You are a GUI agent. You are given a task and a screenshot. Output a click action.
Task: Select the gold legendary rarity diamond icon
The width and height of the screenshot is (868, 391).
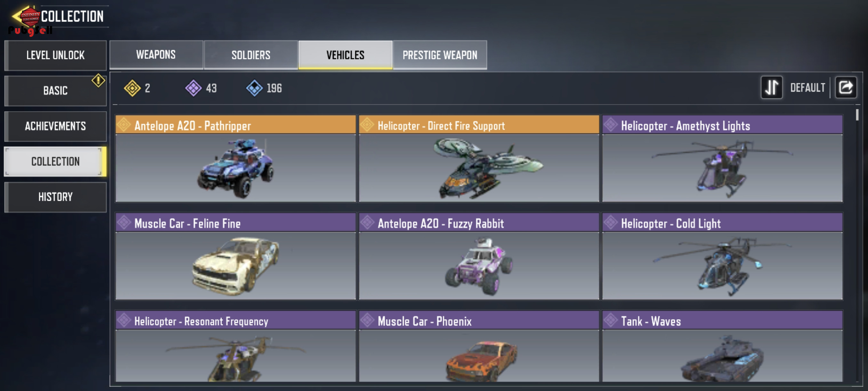[x=132, y=88]
